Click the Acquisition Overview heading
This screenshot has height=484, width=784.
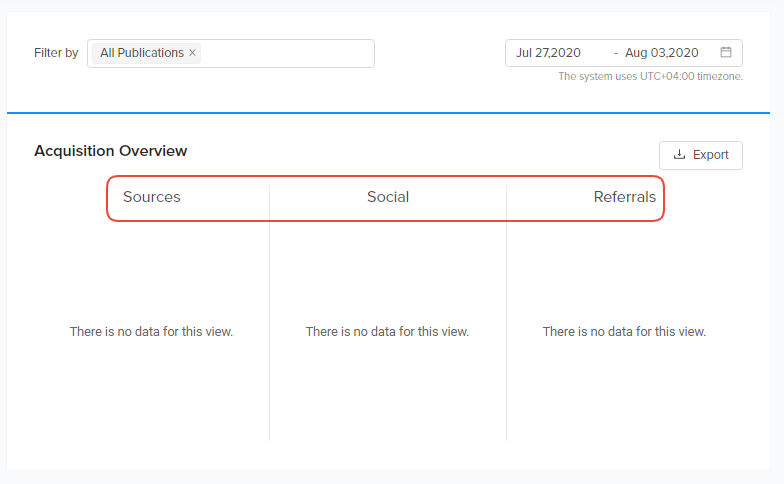111,151
